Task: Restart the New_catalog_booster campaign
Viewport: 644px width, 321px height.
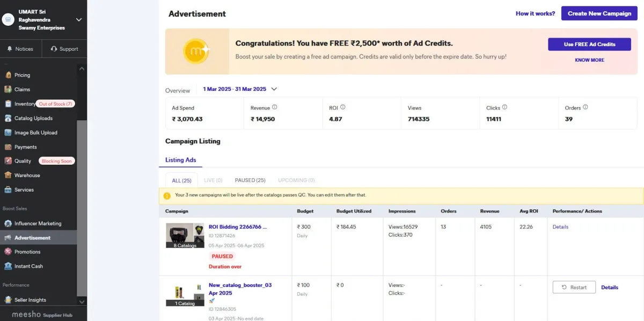Action: click(x=574, y=287)
